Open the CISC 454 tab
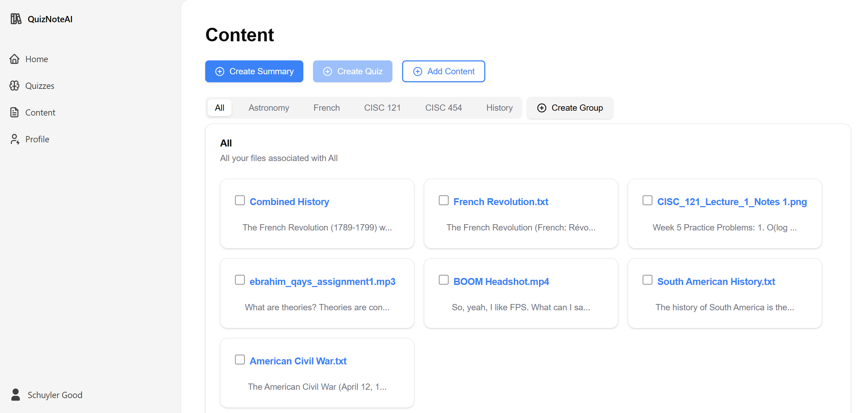The image size is (868, 413). pos(443,108)
